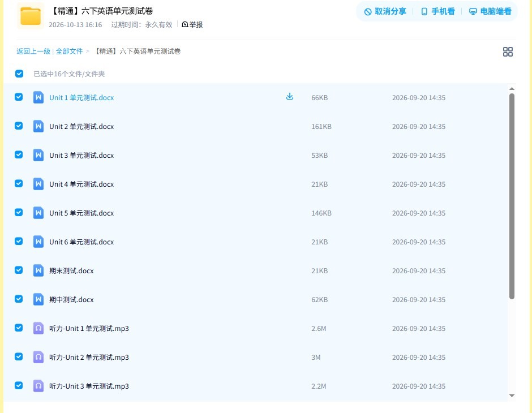The height and width of the screenshot is (413, 532).
Task: Click the 2.6M size of 听力-Unit 1
Action: tap(319, 329)
